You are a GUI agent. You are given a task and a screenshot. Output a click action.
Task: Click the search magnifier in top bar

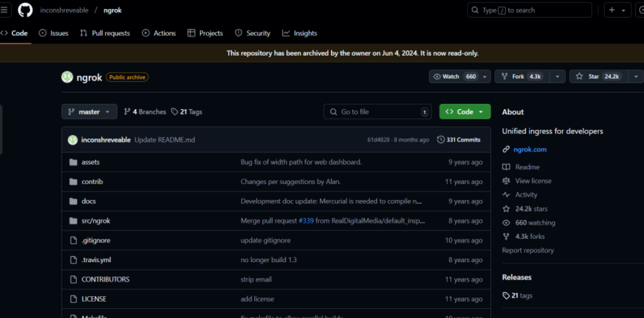[475, 10]
